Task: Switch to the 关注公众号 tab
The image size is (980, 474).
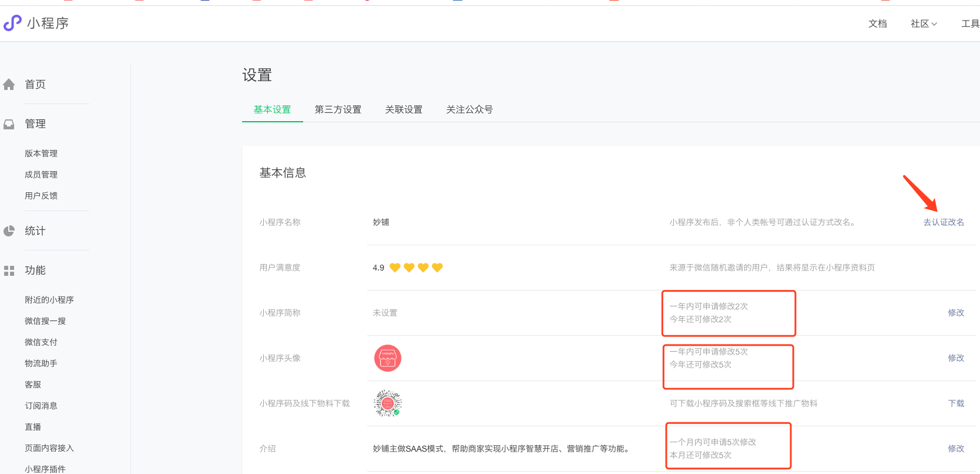Action: point(469,109)
